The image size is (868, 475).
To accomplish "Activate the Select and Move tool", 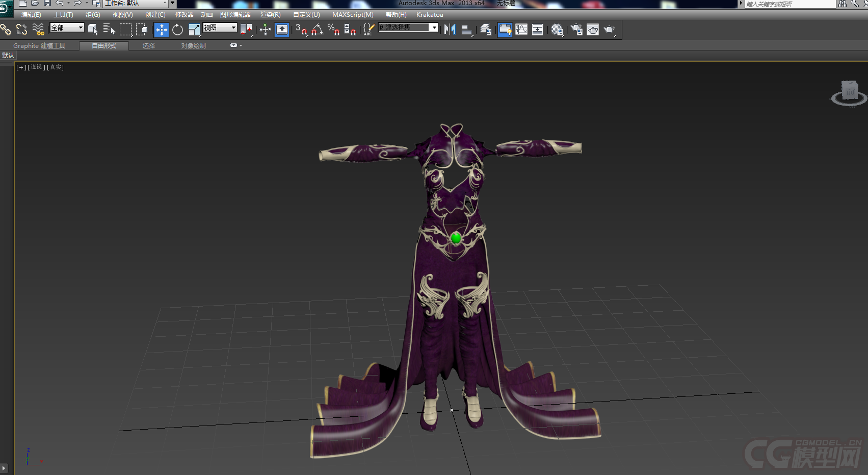I will [161, 30].
